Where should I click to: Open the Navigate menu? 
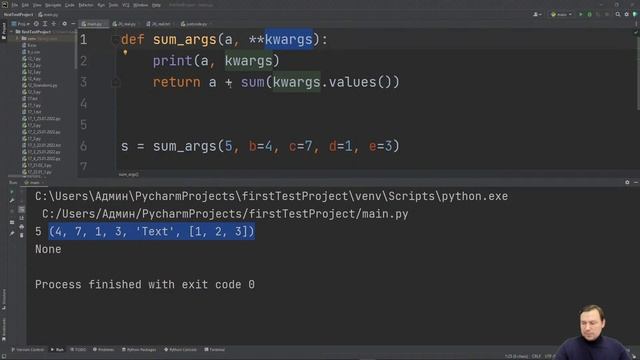click(x=53, y=5)
